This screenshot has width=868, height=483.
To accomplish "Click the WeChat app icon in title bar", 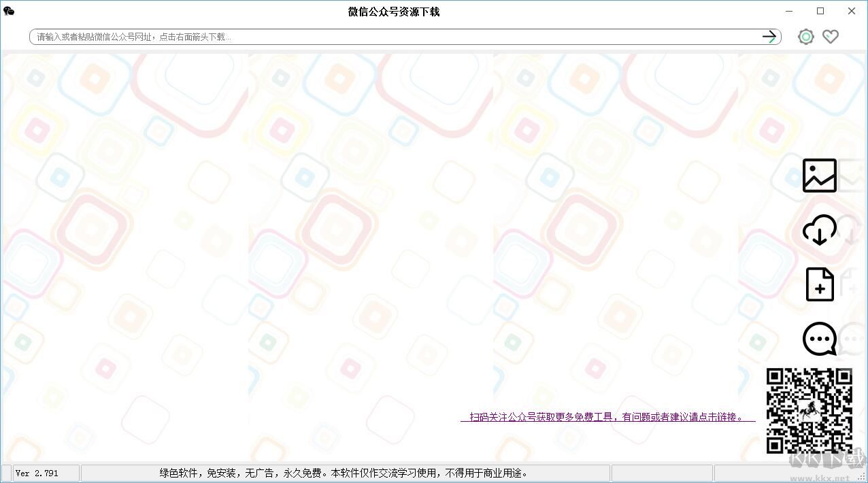I will pyautogui.click(x=9, y=11).
